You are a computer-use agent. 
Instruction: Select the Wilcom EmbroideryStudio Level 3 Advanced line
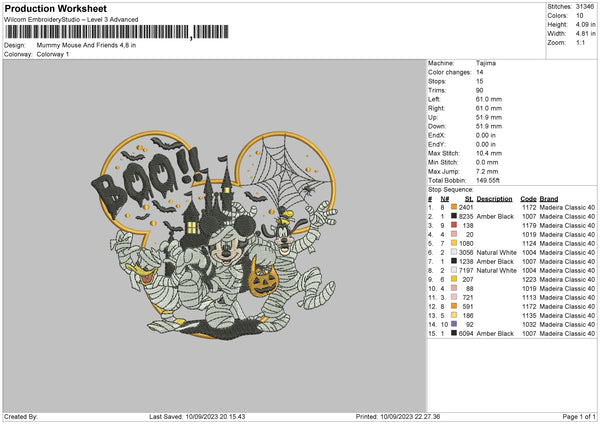(71, 20)
